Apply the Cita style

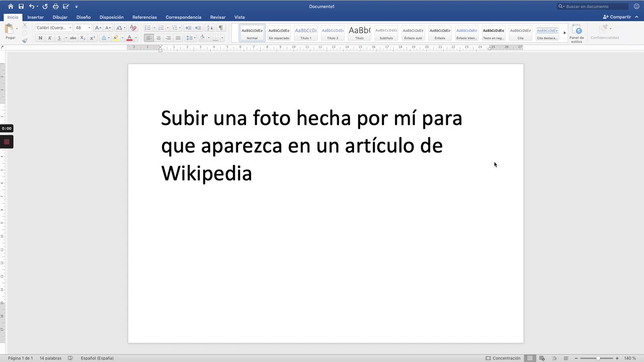520,33
